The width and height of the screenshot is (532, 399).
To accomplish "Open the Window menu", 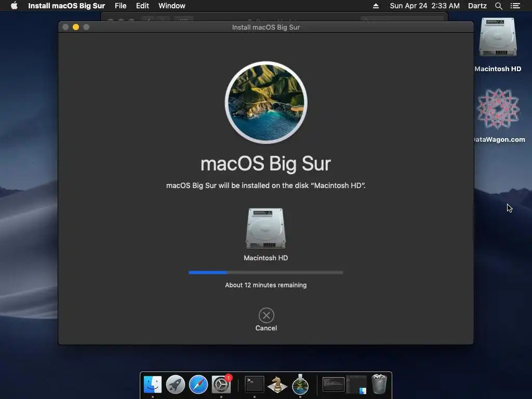I will pyautogui.click(x=171, y=6).
